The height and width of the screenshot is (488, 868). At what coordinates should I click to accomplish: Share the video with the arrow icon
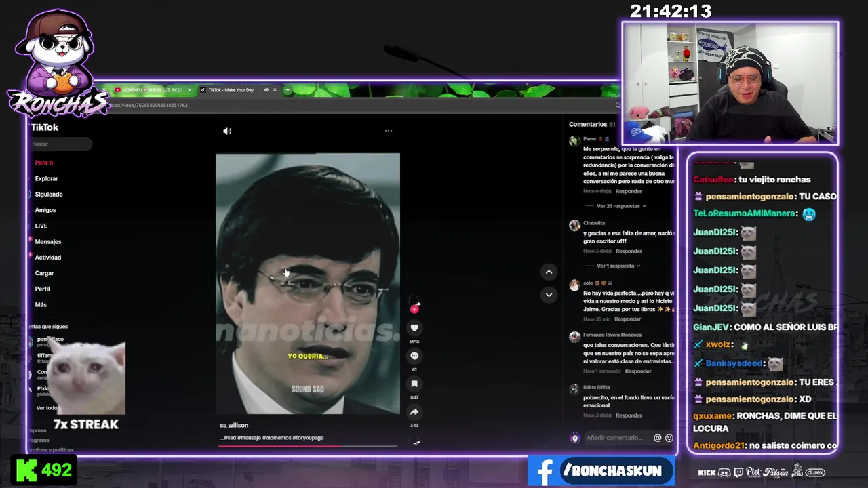click(414, 412)
